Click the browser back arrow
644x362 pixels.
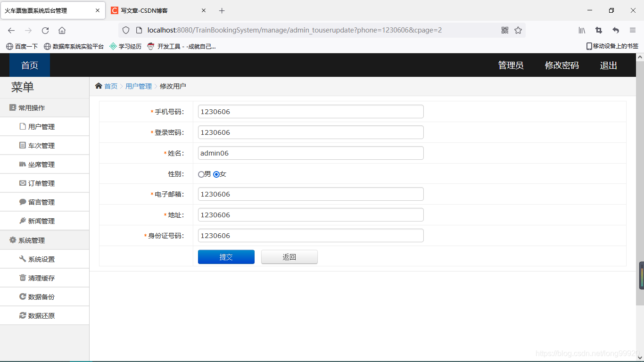point(11,30)
